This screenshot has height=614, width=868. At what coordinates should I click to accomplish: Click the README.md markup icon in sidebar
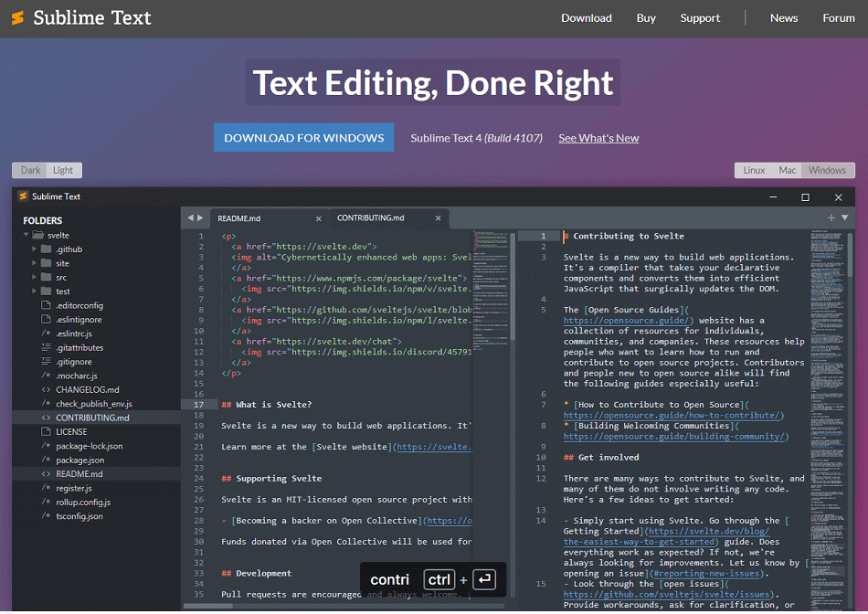[x=46, y=473]
